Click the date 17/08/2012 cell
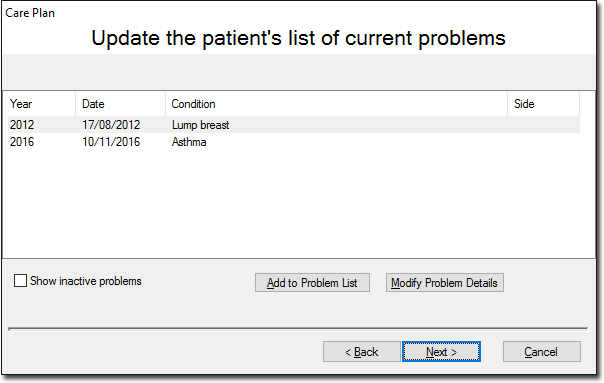604x383 pixels. pyautogui.click(x=111, y=125)
